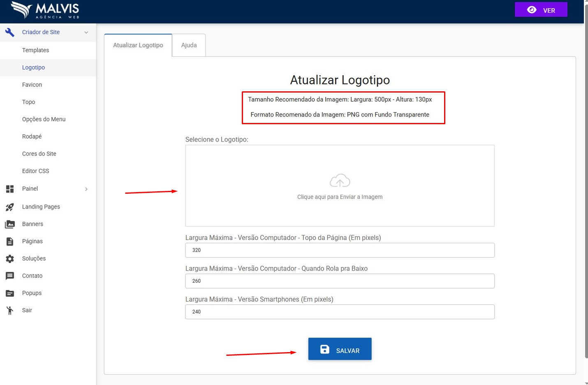588x385 pixels.
Task: Click the cloud upload icon
Action: pos(340,181)
